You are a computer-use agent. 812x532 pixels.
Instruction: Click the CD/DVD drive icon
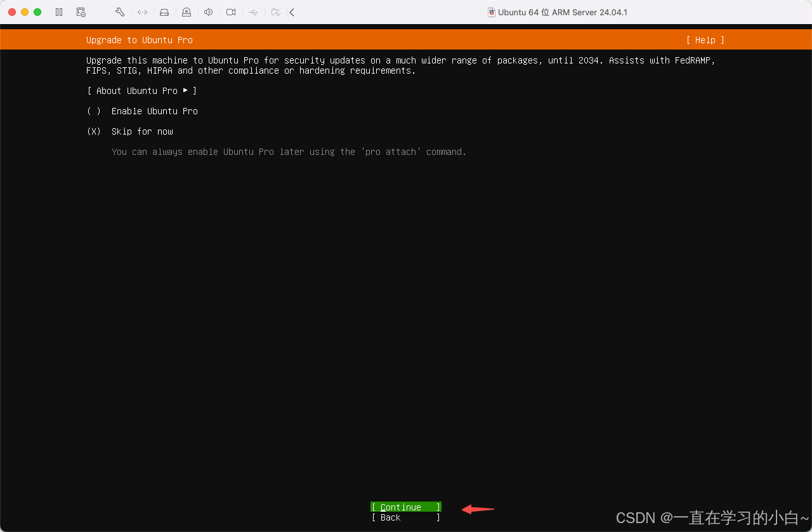[187, 12]
